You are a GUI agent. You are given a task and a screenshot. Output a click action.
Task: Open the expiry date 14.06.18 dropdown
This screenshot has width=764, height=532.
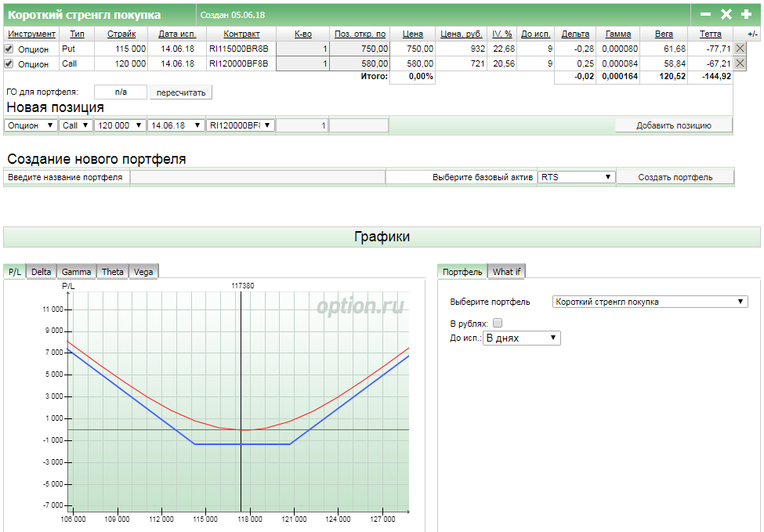(x=176, y=125)
